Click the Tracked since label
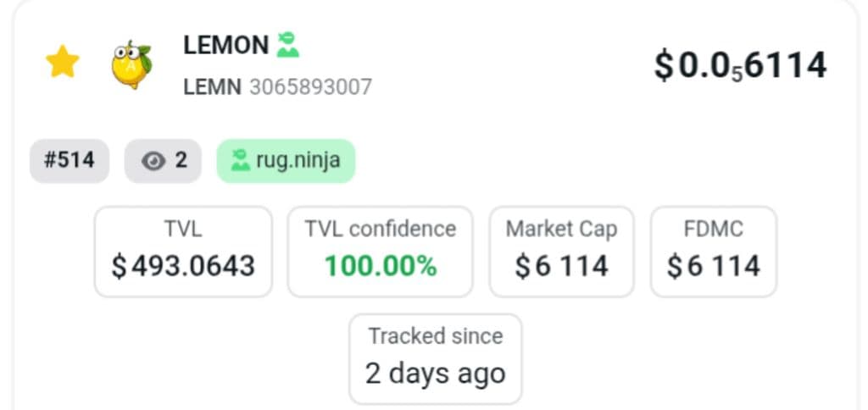The height and width of the screenshot is (410, 868). coord(436,335)
